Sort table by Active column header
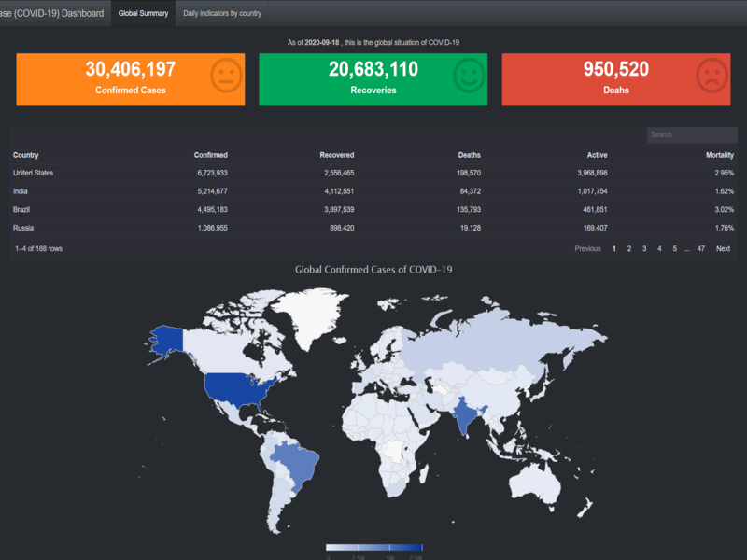 coord(597,155)
